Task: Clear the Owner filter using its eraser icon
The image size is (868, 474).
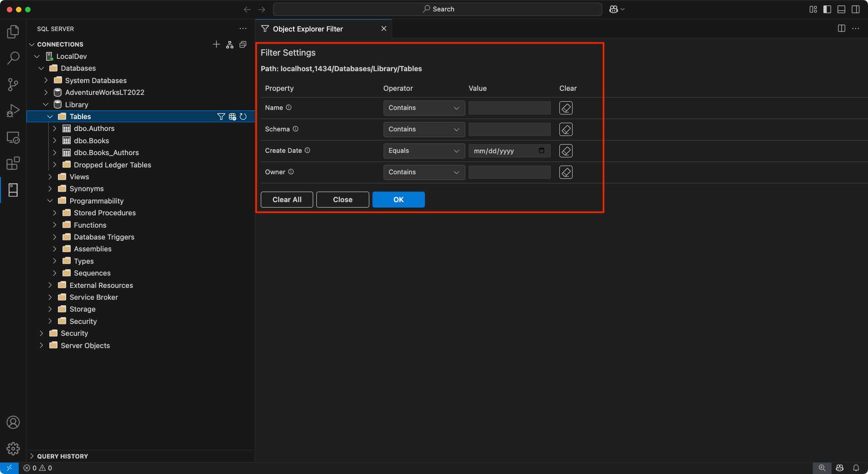Action: point(565,172)
